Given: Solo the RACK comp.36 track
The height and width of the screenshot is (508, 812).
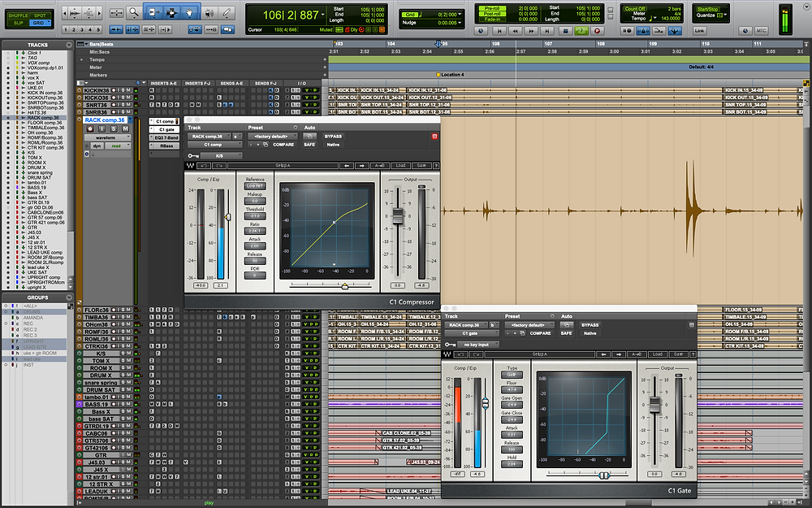Looking at the screenshot, I should coord(114,128).
